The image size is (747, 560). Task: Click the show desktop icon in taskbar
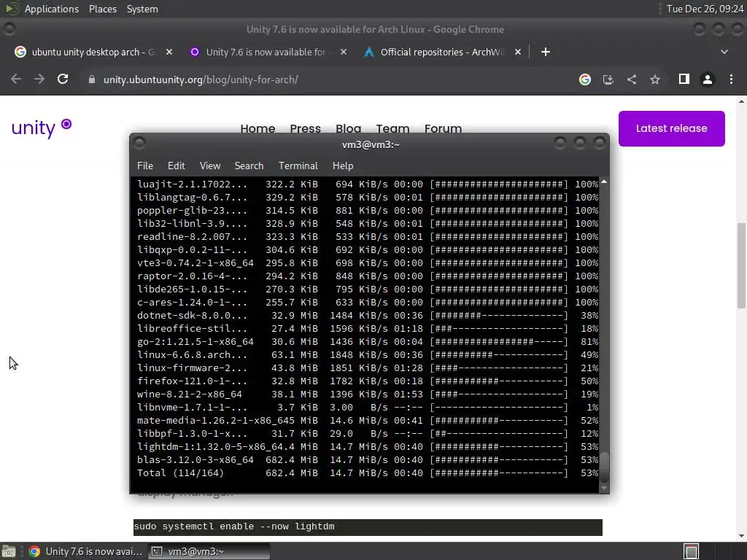coord(9,551)
